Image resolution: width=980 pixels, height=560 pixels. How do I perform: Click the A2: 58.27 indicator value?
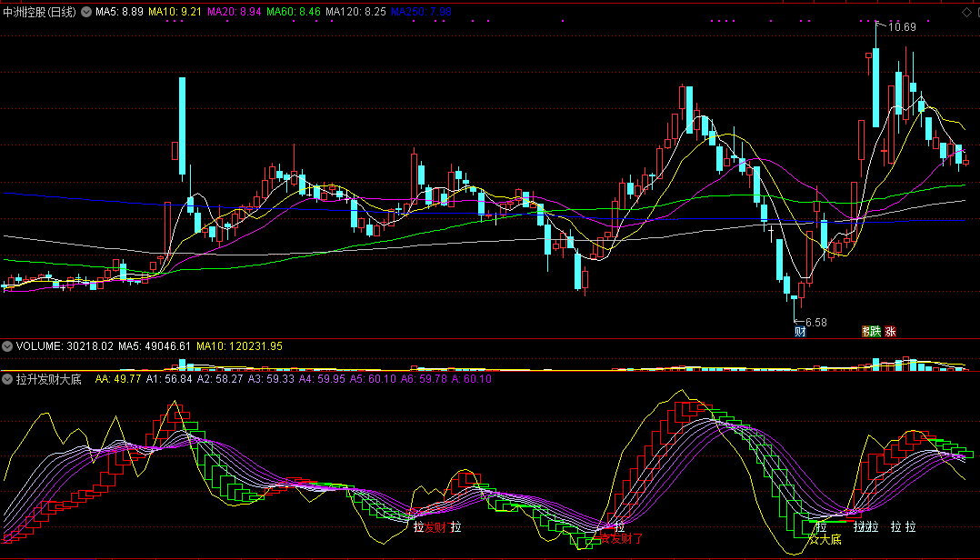pyautogui.click(x=220, y=379)
